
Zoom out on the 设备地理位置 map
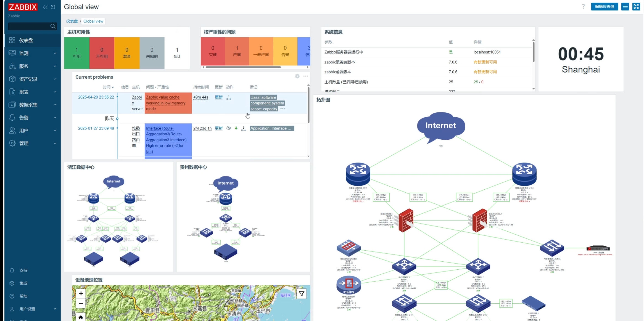(x=81, y=304)
